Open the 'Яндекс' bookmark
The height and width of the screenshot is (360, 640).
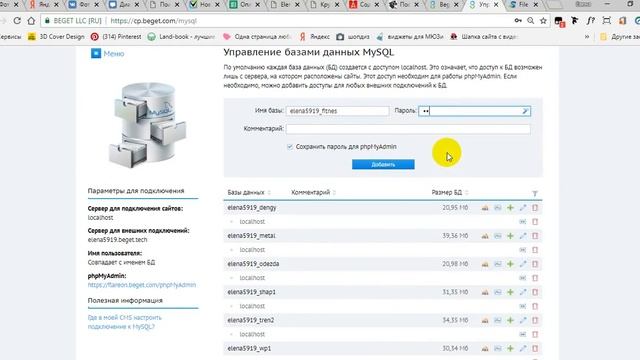point(314,37)
